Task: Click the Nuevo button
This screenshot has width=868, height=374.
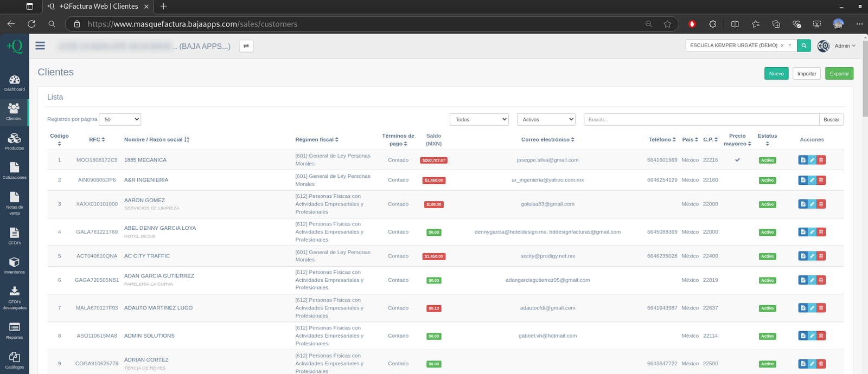Action: coord(776,74)
